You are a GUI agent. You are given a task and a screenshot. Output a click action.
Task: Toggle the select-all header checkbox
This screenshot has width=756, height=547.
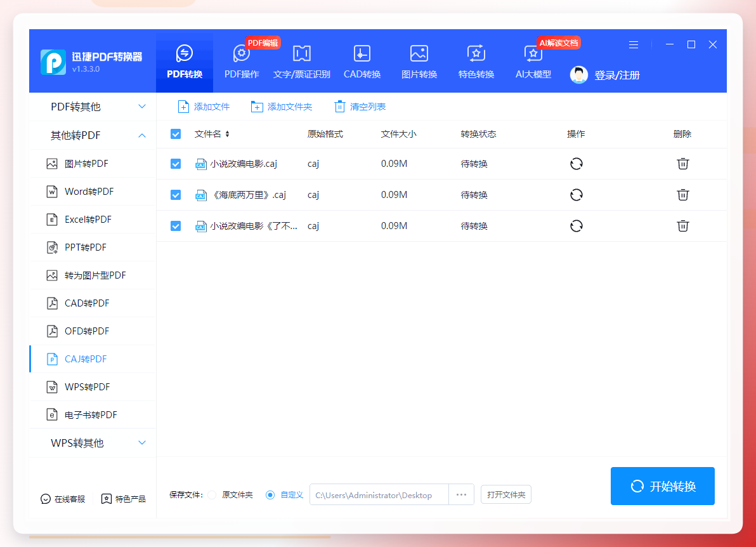coord(176,134)
